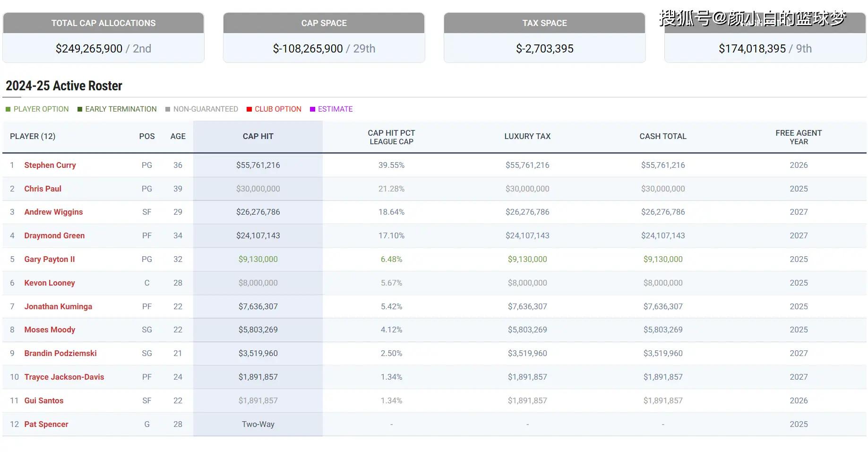
Task: Click Andrew Wiggins' cap hit $26,276,786
Action: [258, 212]
